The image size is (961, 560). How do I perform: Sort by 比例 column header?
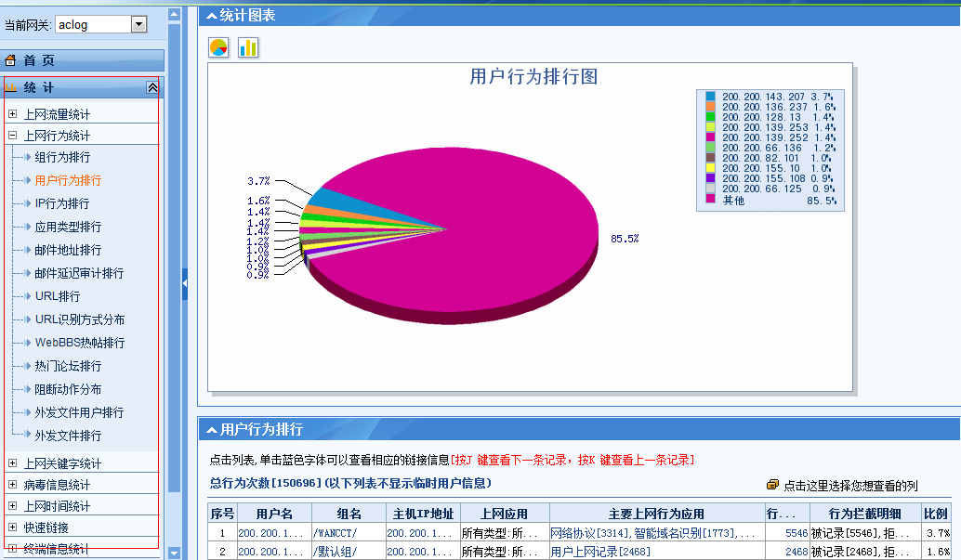pyautogui.click(x=936, y=514)
